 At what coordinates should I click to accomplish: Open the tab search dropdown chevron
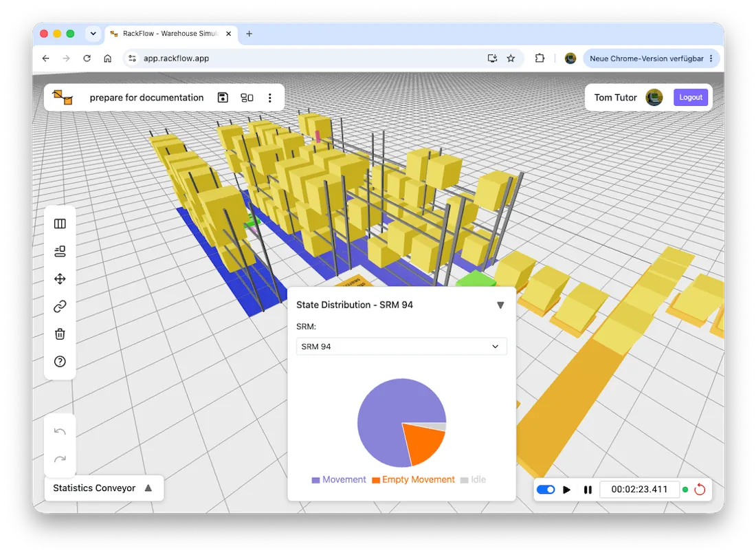coord(93,34)
